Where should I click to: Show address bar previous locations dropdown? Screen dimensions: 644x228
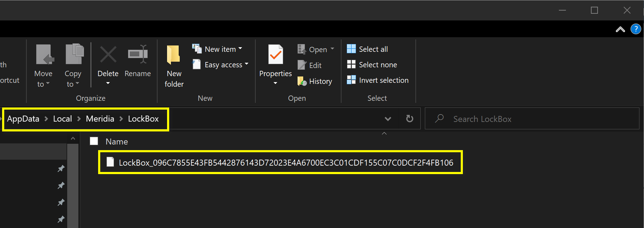[388, 119]
